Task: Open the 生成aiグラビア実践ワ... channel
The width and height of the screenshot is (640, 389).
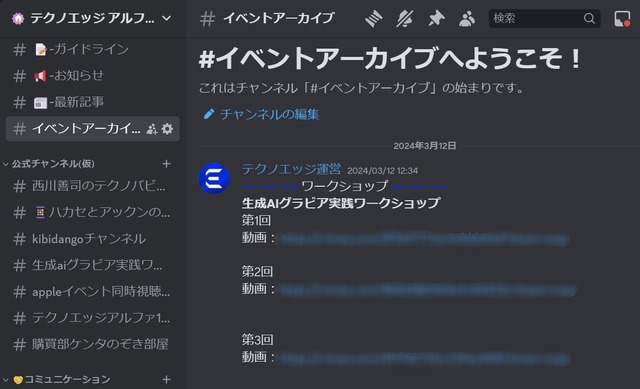Action: (x=93, y=265)
